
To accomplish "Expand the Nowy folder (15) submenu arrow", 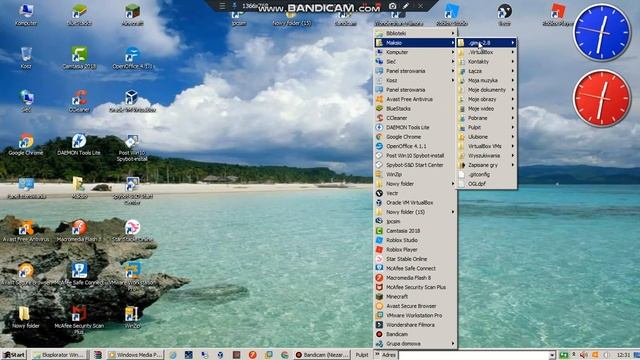I will tap(453, 212).
